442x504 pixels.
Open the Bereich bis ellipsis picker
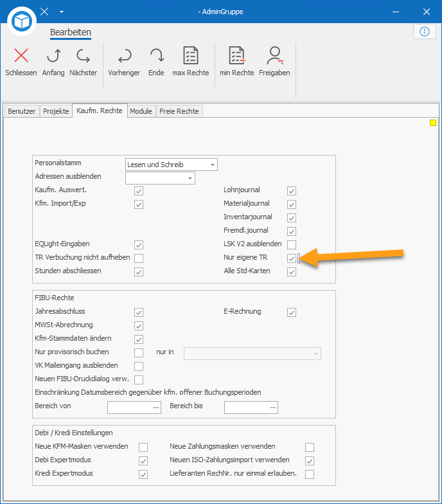(273, 408)
